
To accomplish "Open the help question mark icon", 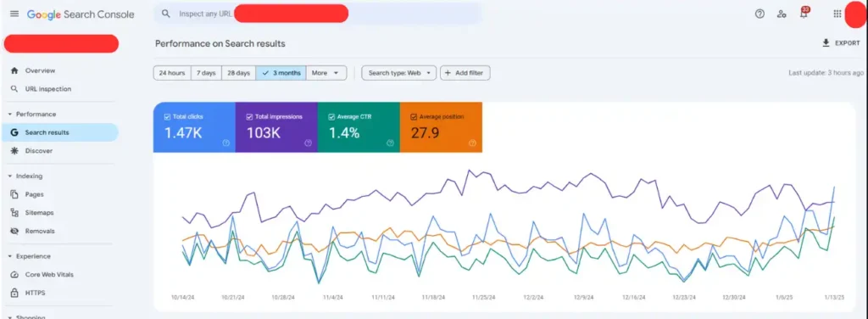I will [x=759, y=14].
